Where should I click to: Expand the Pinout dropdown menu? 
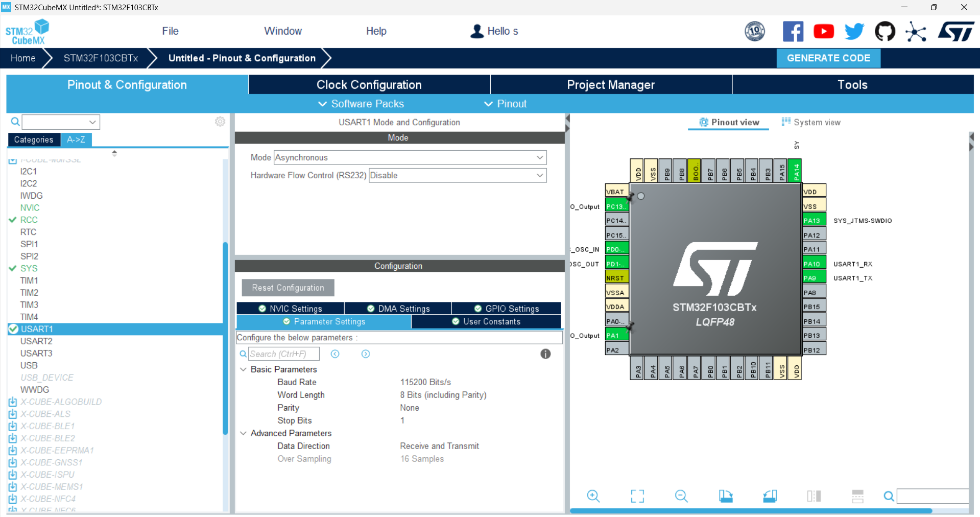(505, 104)
